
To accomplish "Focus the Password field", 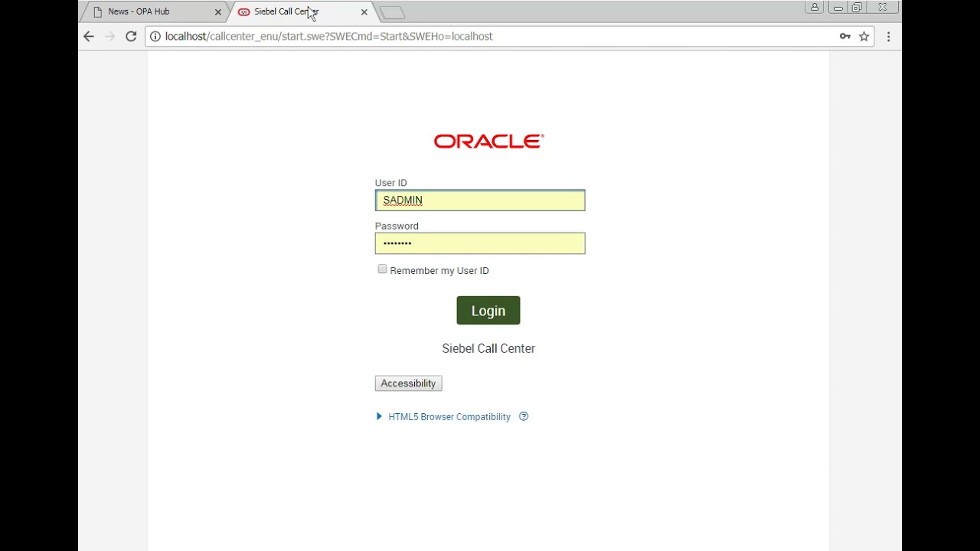I will [480, 243].
